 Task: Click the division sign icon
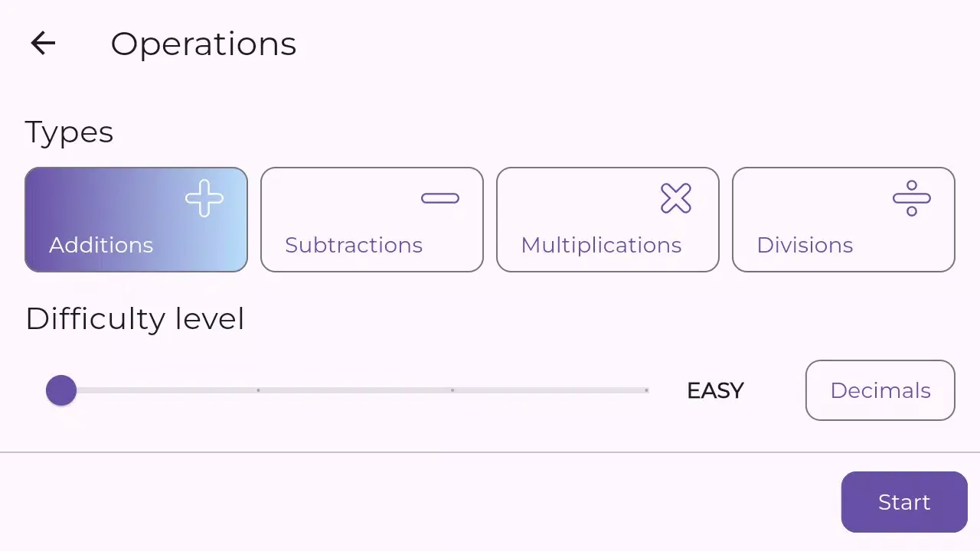click(x=912, y=199)
